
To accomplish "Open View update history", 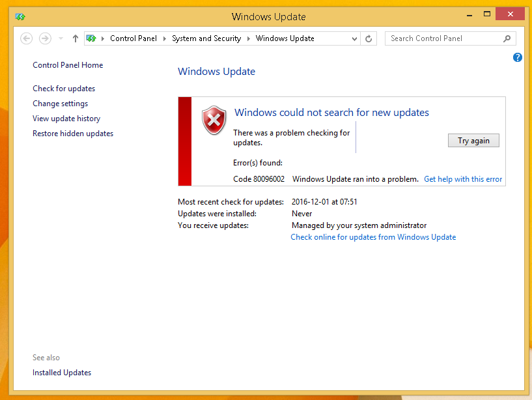I will click(x=66, y=119).
